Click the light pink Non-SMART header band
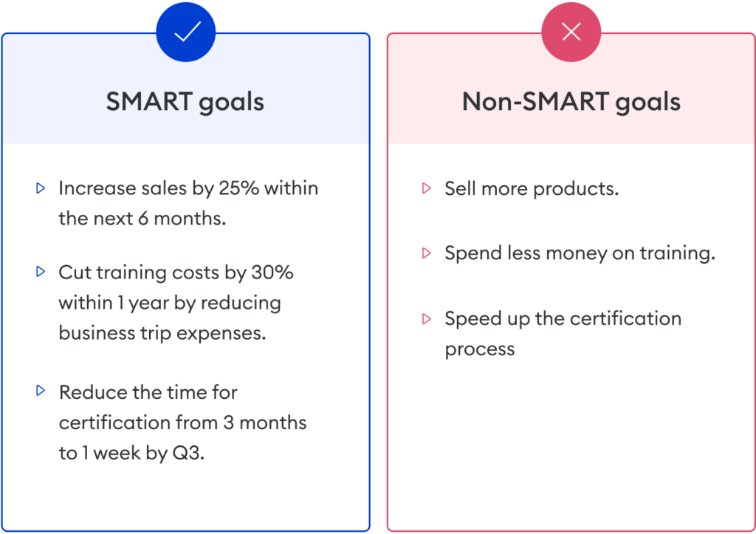Screen dimensions: 756x534 (x=571, y=89)
